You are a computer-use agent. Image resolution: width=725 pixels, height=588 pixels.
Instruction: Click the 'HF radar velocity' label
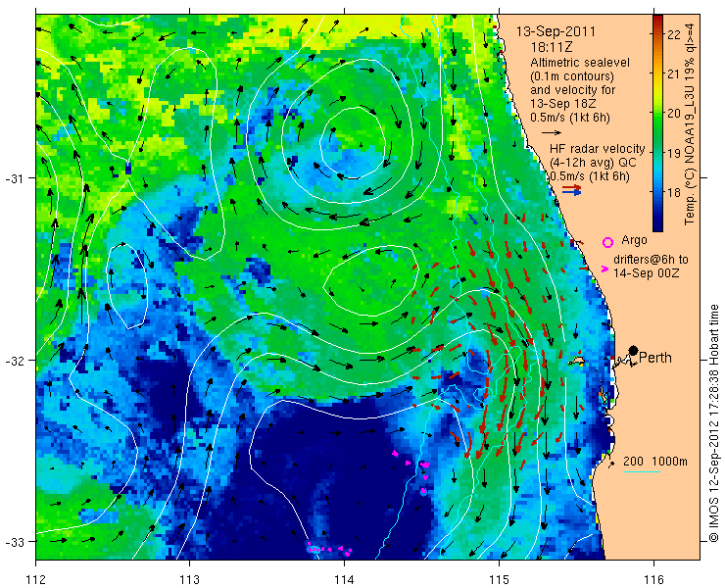tap(598, 149)
